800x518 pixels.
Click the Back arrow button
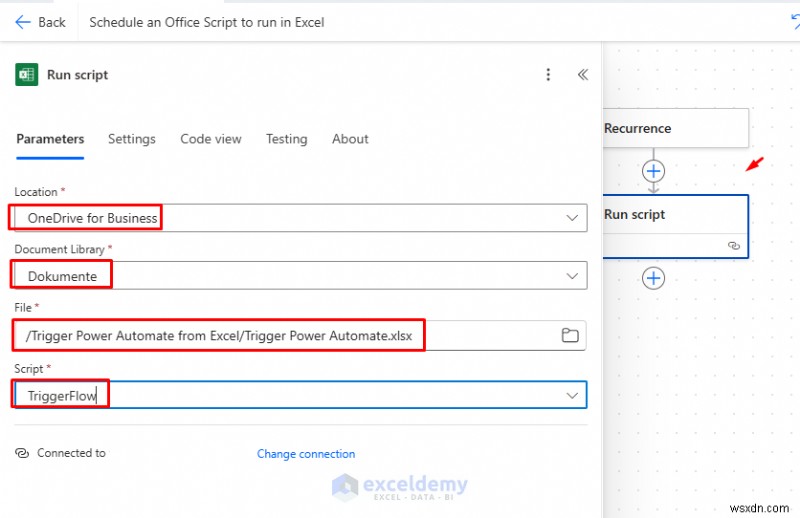point(40,22)
